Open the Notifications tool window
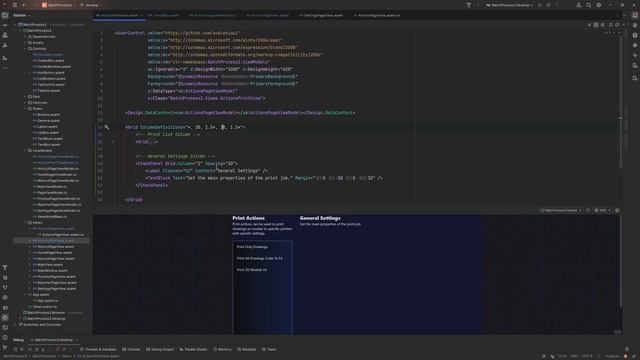Image resolution: width=640 pixels, height=360 pixels. 635,15
